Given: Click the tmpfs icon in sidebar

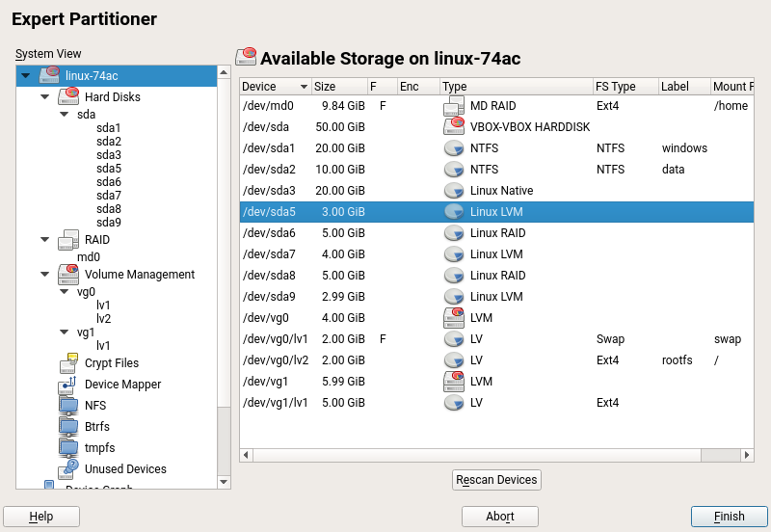Looking at the screenshot, I should coord(68,448).
